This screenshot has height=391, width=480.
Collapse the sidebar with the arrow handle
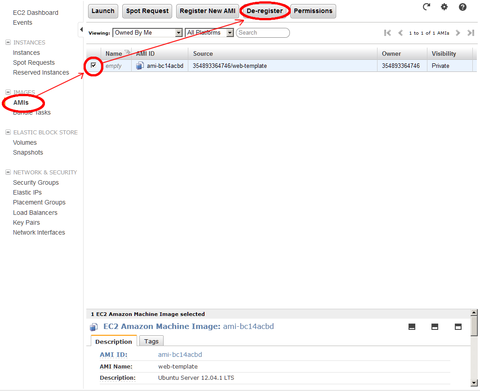point(81,30)
